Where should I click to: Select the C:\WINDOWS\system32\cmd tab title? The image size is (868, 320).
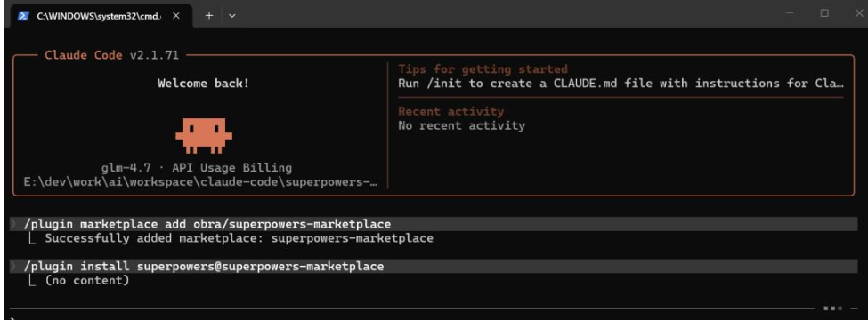(x=100, y=16)
